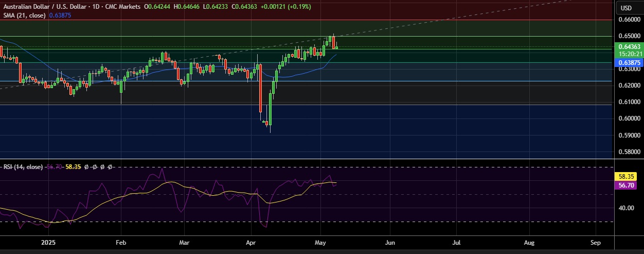644x254 pixels.
Task: Click the Feb time axis label
Action: 121,242
